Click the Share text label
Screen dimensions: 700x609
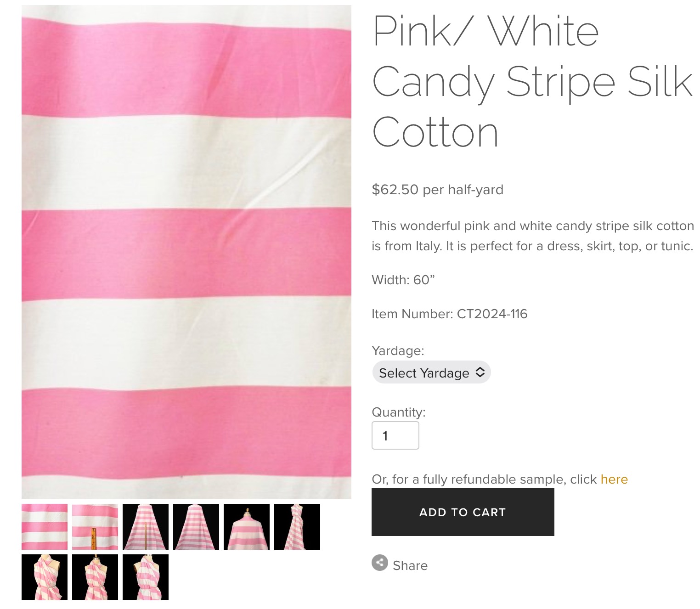410,565
